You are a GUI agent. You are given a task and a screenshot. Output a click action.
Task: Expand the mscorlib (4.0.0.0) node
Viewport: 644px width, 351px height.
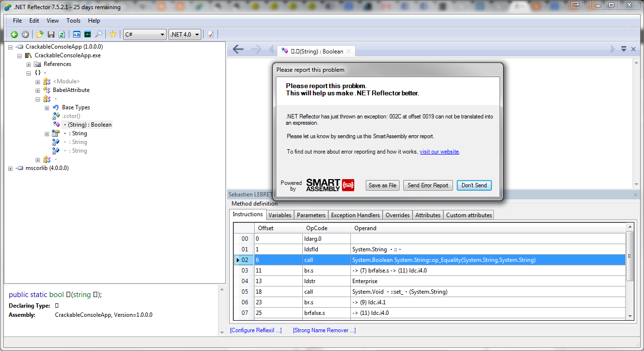tap(11, 169)
